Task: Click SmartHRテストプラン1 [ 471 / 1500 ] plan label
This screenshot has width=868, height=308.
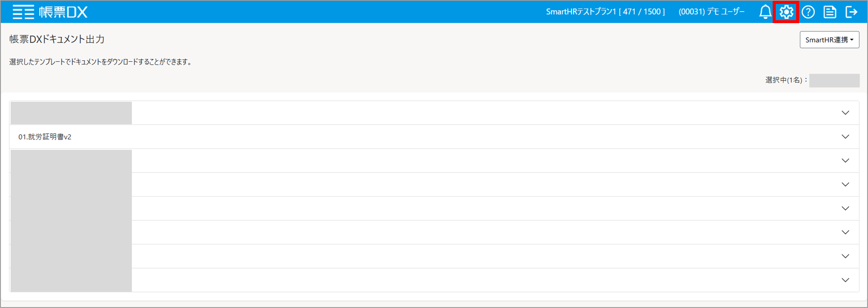Action: [605, 12]
